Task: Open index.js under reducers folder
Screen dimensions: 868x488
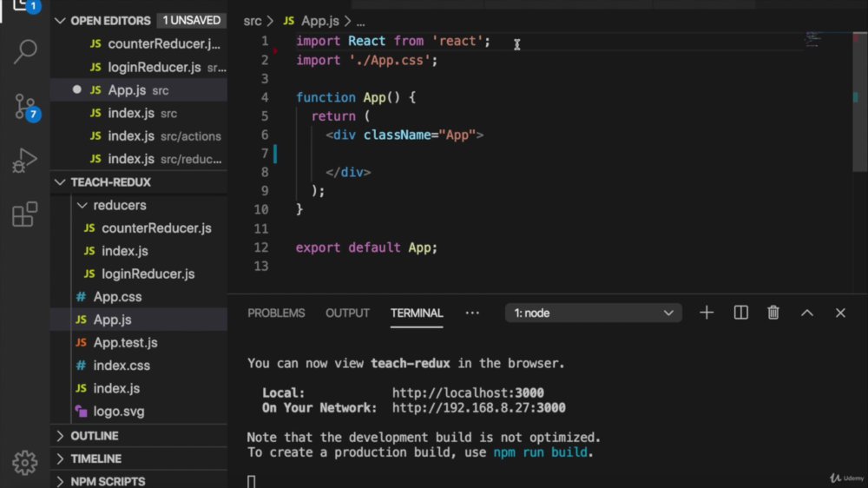Action: coord(139,251)
